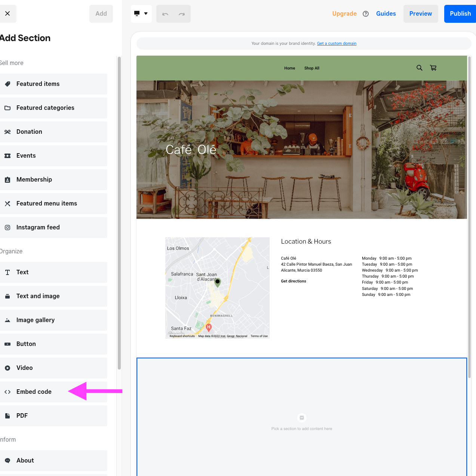Click the Café Olé hero heading
Viewport: 476px width, 476px height.
[x=191, y=149]
